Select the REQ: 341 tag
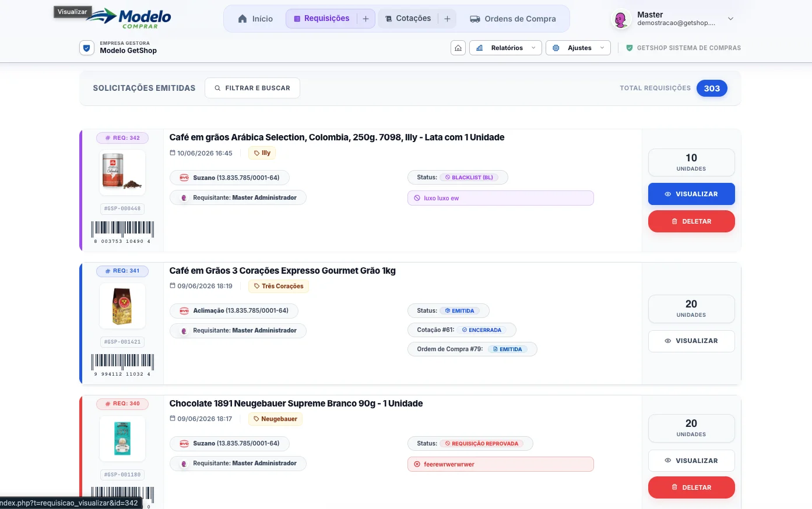The width and height of the screenshot is (812, 509). (122, 271)
